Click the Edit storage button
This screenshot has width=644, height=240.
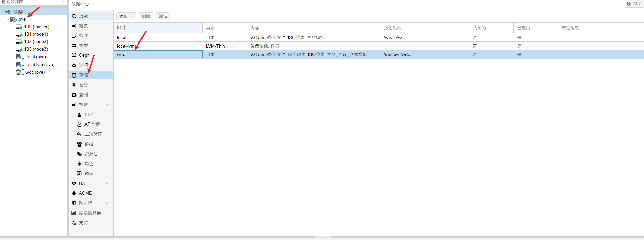(163, 16)
